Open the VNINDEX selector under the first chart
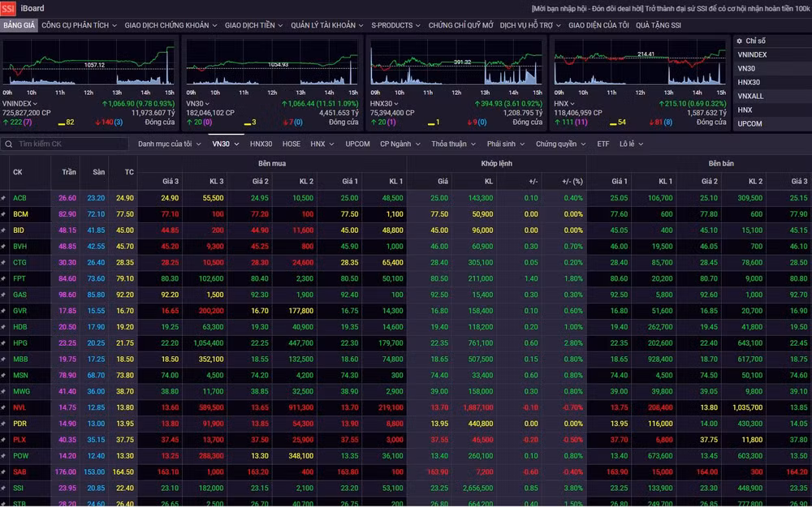 pyautogui.click(x=19, y=104)
